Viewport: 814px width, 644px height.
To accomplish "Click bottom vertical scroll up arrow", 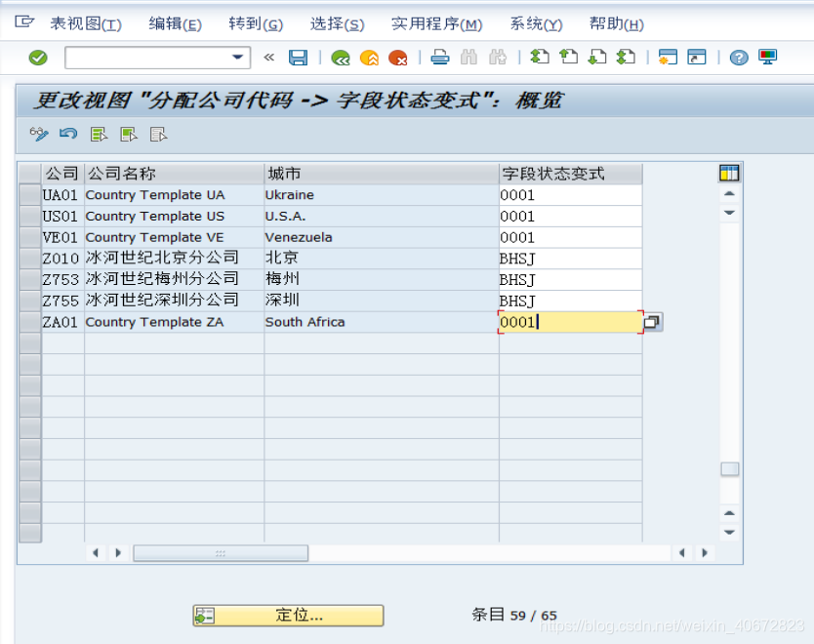I will click(x=729, y=513).
